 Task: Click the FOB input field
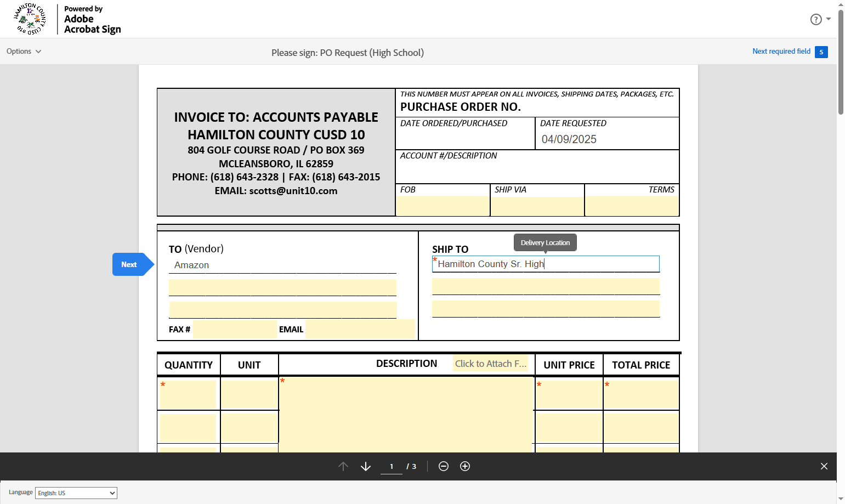tap(443, 206)
